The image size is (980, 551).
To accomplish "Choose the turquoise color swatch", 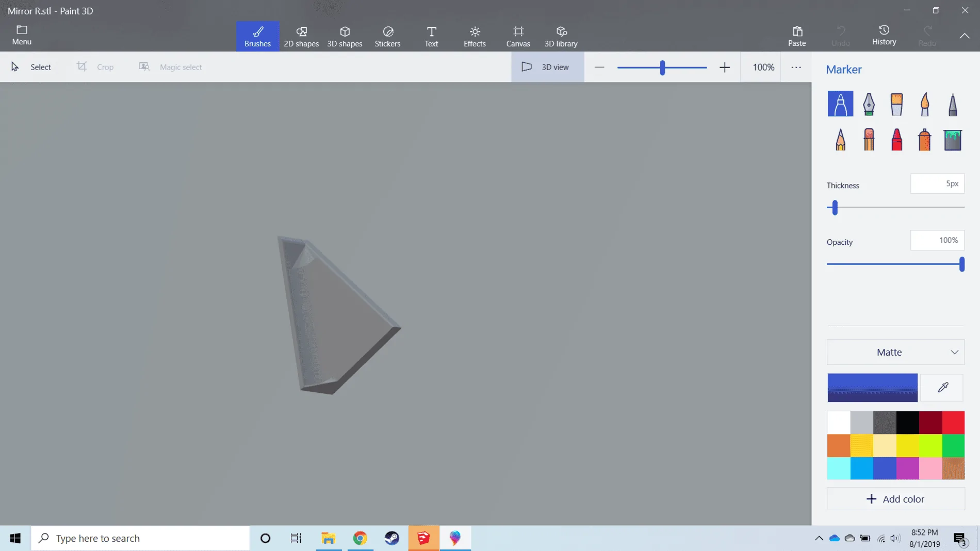I will (x=839, y=468).
